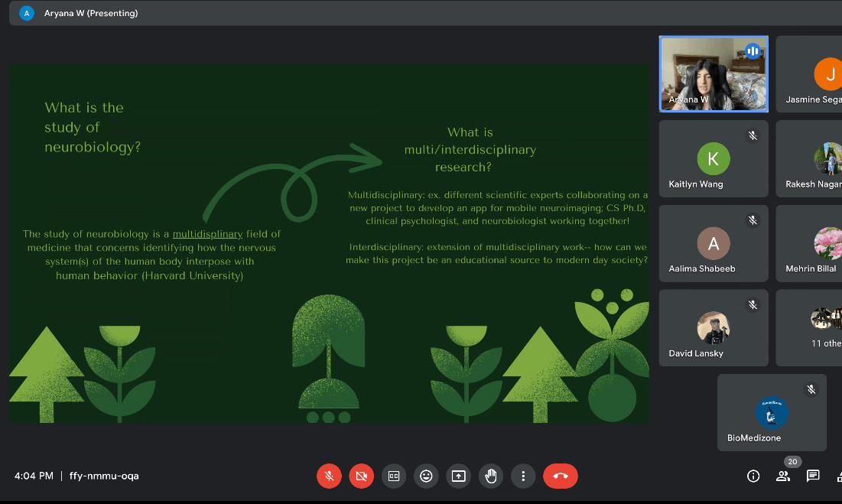Turn on the camera button
Screen dimensions: 842x504
(361, 476)
